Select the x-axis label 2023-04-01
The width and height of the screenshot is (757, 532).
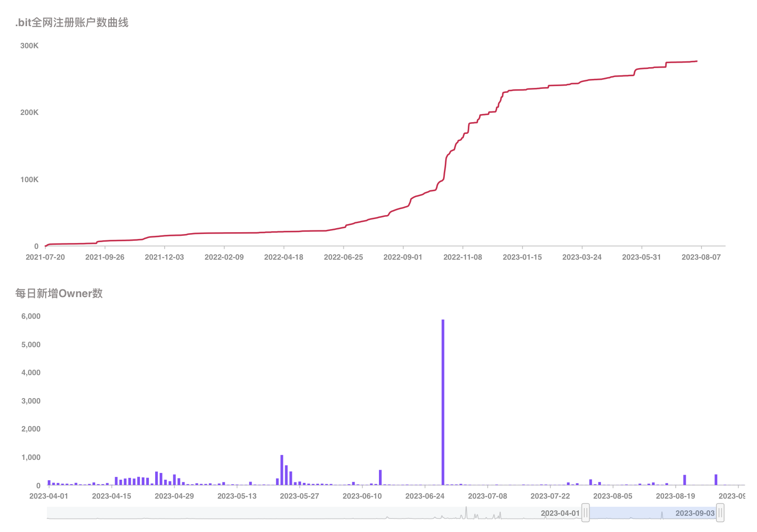pyautogui.click(x=49, y=496)
